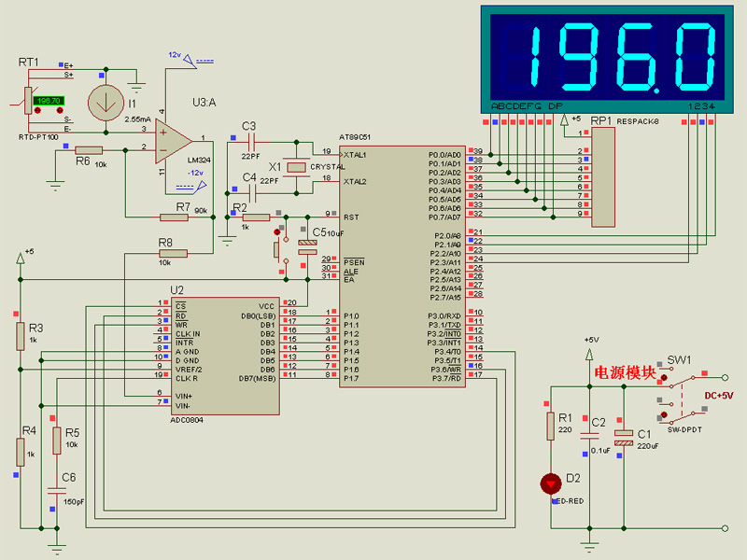Click the ADC0804 U2 chip body
This screenshot has height=560, width=747.
tap(225, 357)
